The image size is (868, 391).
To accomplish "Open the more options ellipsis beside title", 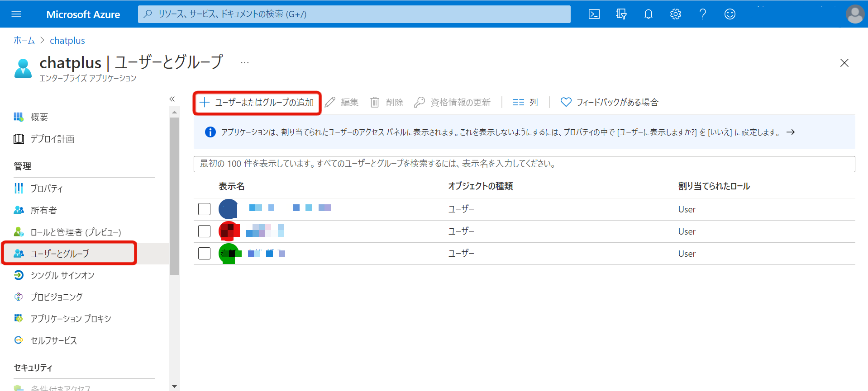I will point(245,63).
